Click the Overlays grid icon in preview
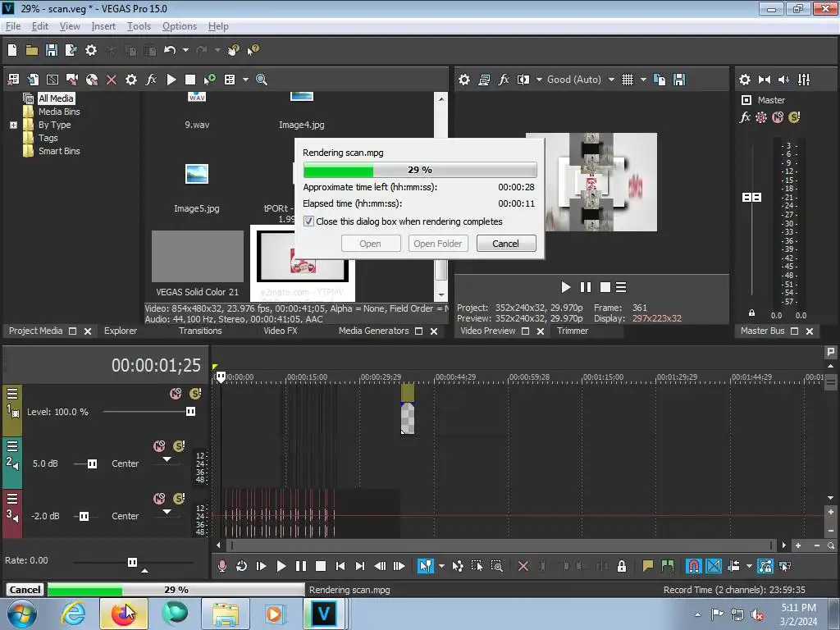Screen dimensions: 840x630 (x=628, y=80)
